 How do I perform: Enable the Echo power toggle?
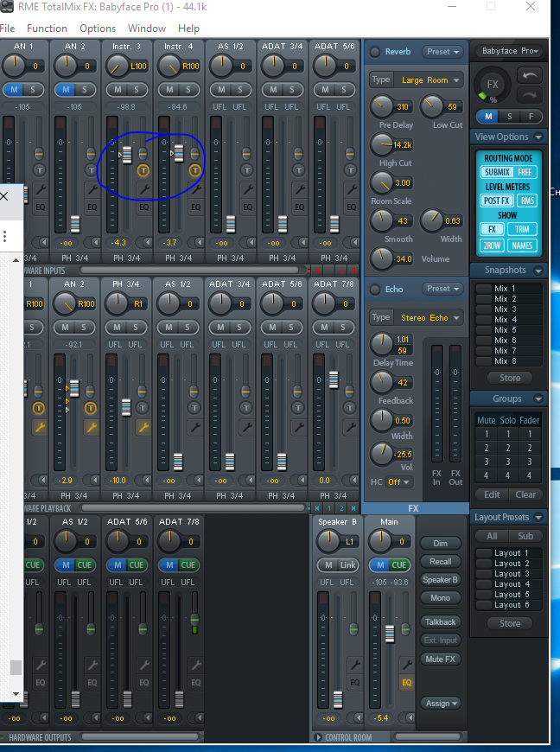[x=374, y=290]
